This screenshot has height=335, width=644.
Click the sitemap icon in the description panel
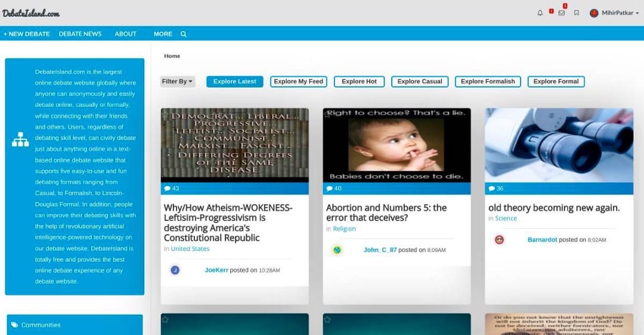pos(20,139)
